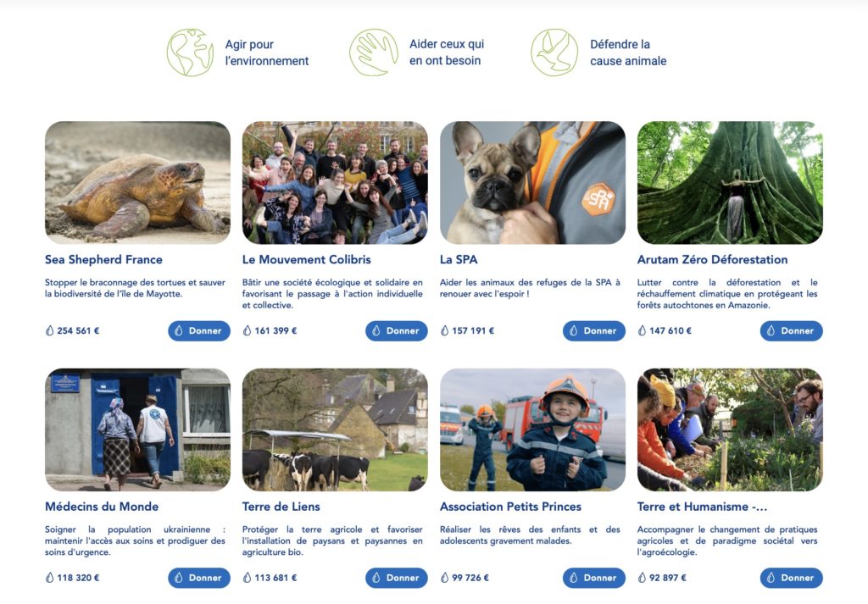Click Donner for Le Mouvement Colibris
The image size is (868, 604).
(x=397, y=330)
